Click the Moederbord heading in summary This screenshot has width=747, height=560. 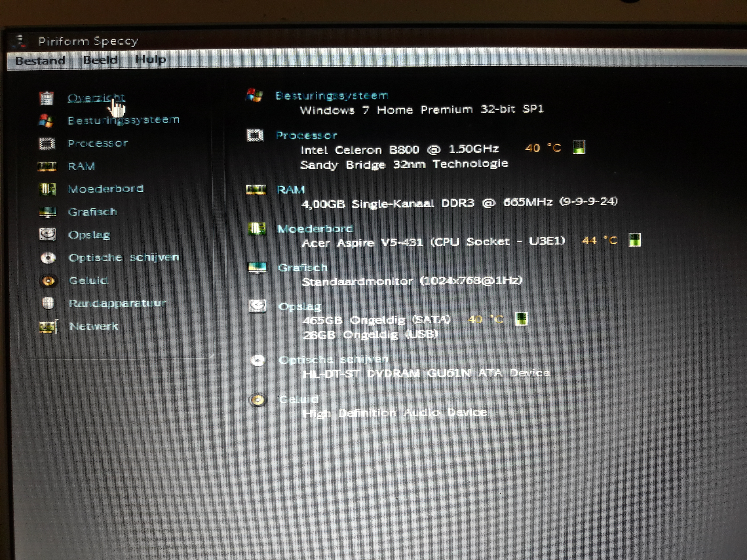coord(315,228)
